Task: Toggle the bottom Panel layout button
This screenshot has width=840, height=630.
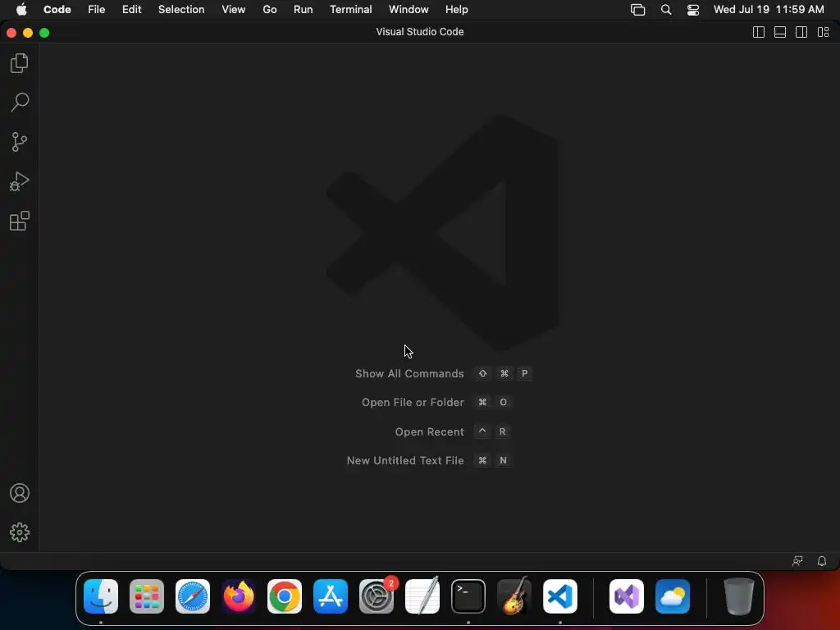Action: [x=780, y=32]
